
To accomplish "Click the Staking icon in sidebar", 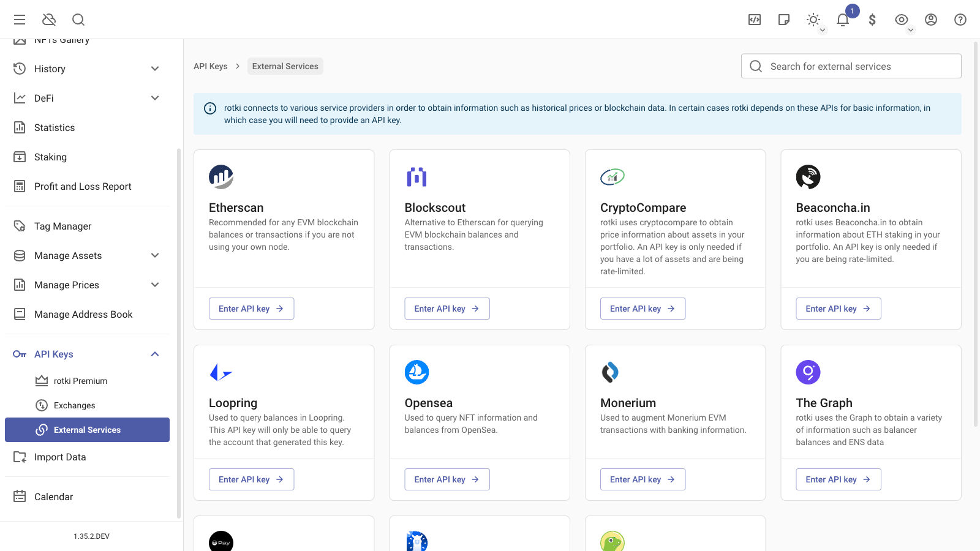I will pyautogui.click(x=20, y=157).
